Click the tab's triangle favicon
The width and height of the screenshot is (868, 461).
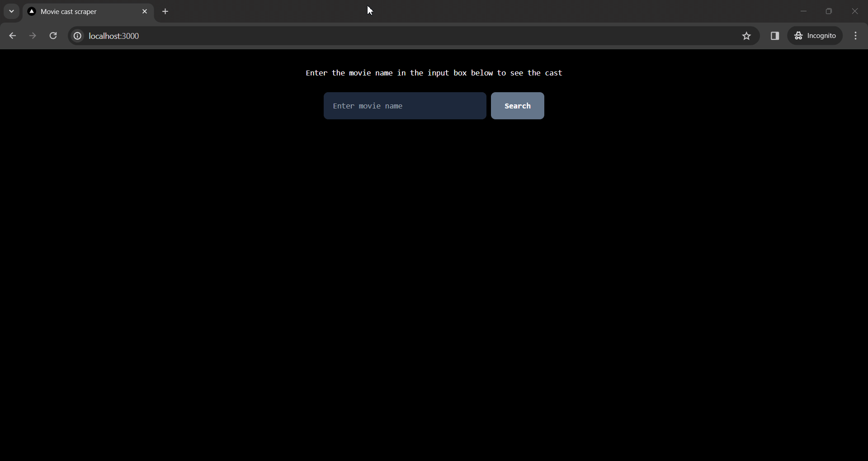click(x=32, y=12)
